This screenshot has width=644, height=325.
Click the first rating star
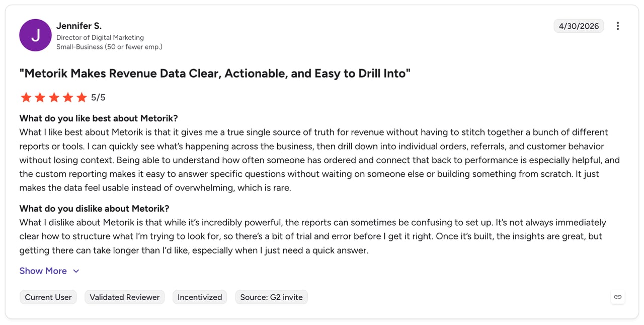point(26,98)
